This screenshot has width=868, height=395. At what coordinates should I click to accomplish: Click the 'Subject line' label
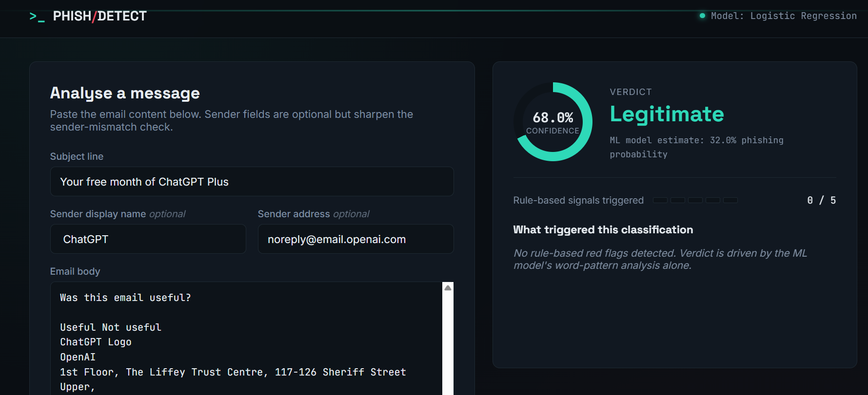coord(77,156)
